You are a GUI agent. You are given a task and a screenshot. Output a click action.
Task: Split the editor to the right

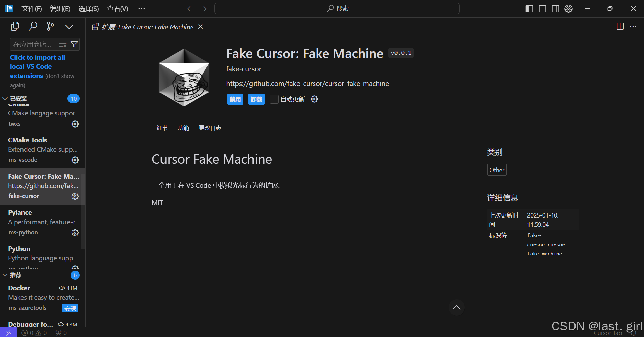point(620,27)
